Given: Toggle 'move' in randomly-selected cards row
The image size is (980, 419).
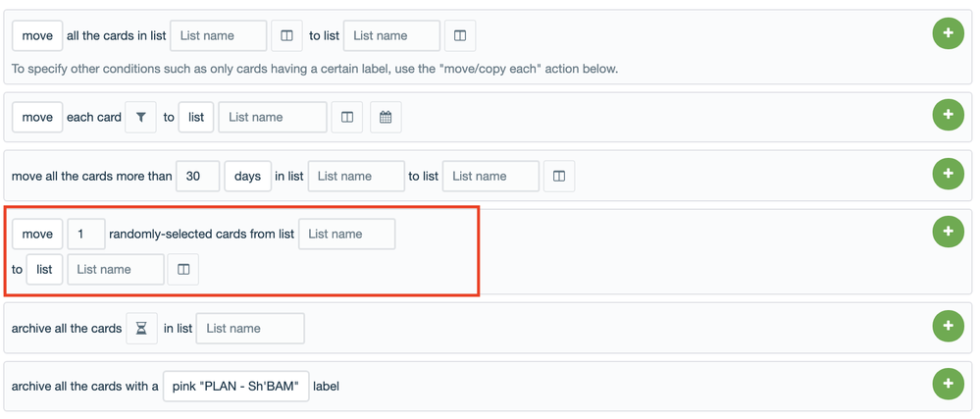Looking at the screenshot, I should coord(37,234).
